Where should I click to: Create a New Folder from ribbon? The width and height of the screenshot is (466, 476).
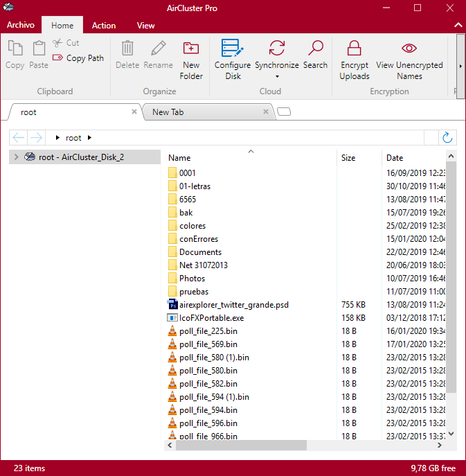pos(191,60)
